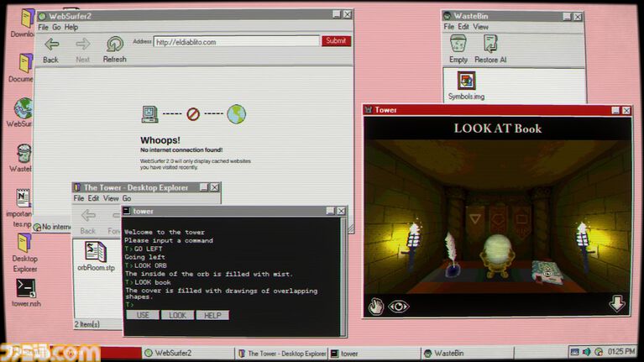Open the View menu in WasteBin
The width and height of the screenshot is (644, 362).
click(x=481, y=27)
